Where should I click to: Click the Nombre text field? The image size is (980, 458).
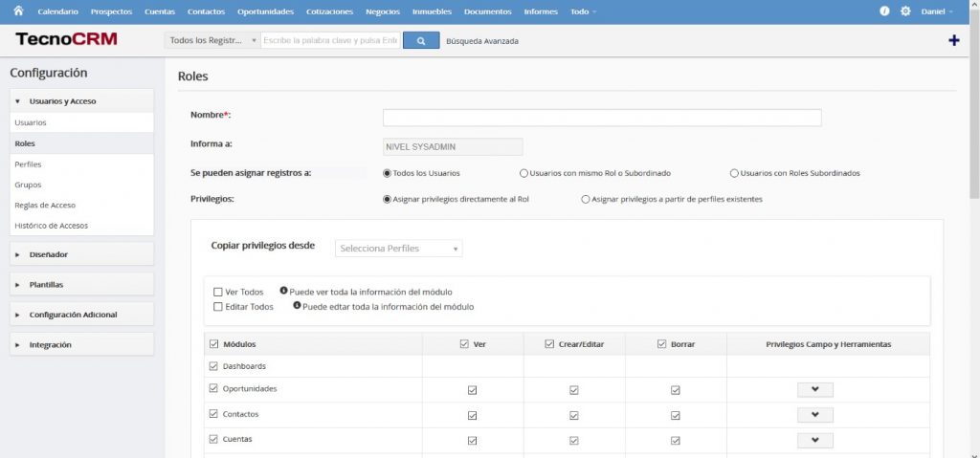click(602, 118)
